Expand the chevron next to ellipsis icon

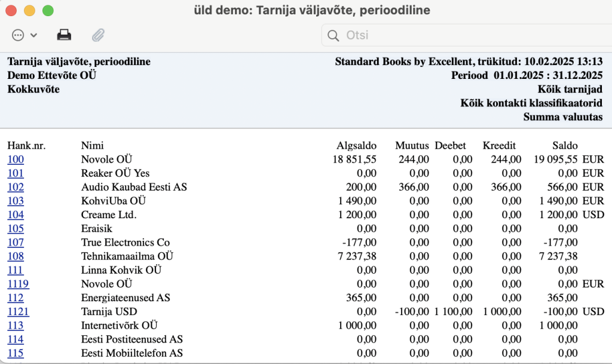pos(34,35)
